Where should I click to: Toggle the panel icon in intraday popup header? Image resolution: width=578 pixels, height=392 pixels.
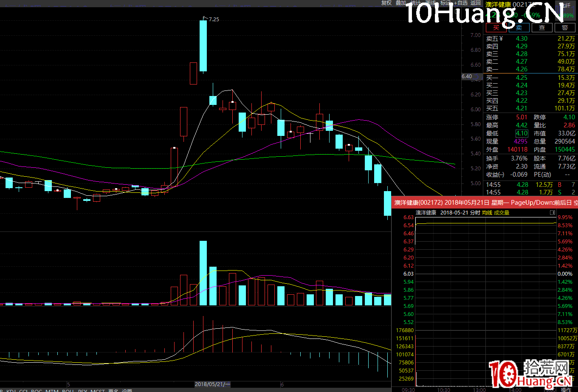coord(553,212)
